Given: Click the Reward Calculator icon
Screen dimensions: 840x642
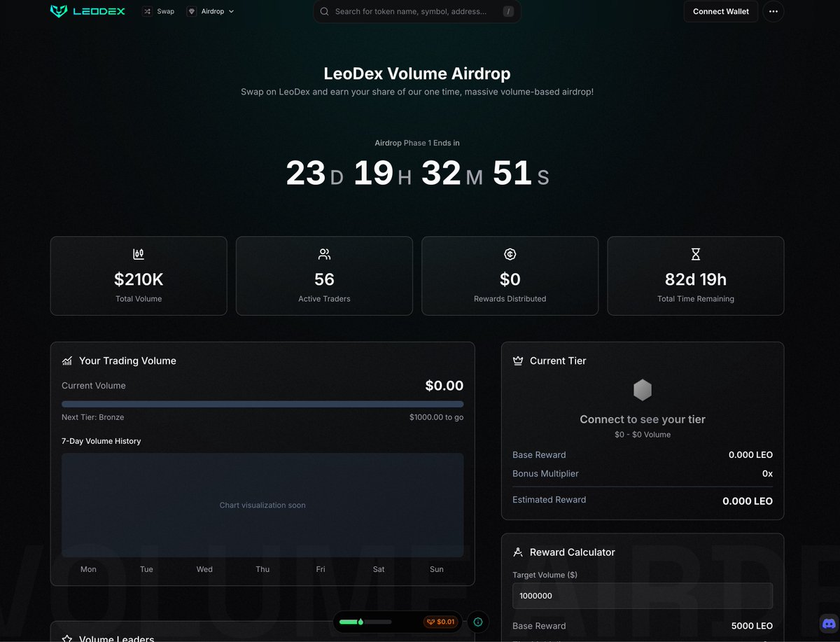Looking at the screenshot, I should (518, 552).
